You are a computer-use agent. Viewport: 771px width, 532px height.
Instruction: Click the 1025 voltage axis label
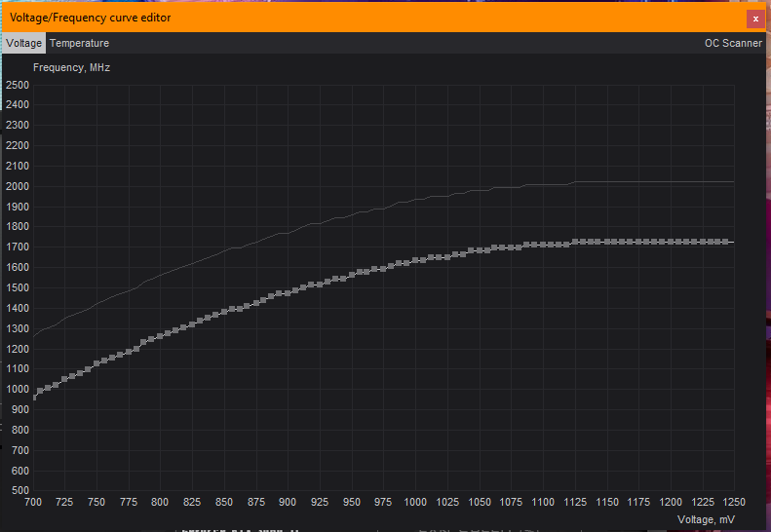447,502
